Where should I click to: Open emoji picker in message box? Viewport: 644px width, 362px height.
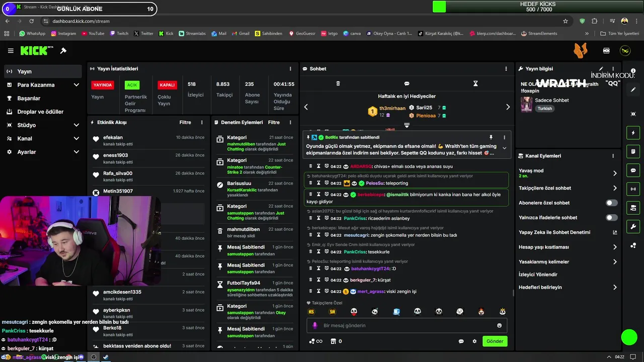pyautogui.click(x=499, y=325)
